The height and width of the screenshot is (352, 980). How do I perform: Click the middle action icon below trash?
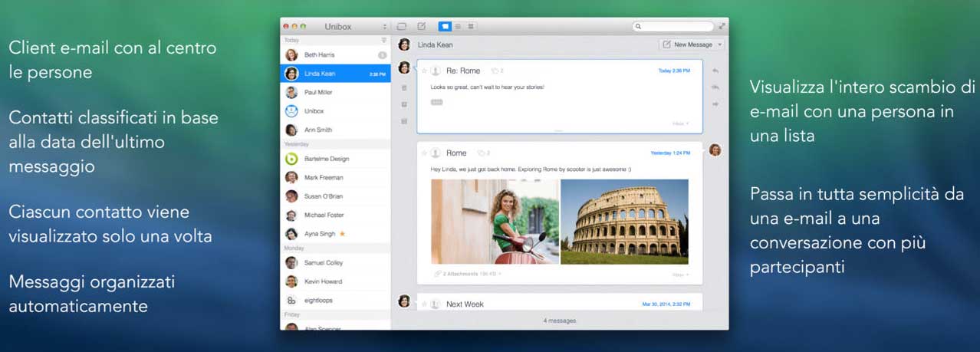[x=404, y=104]
